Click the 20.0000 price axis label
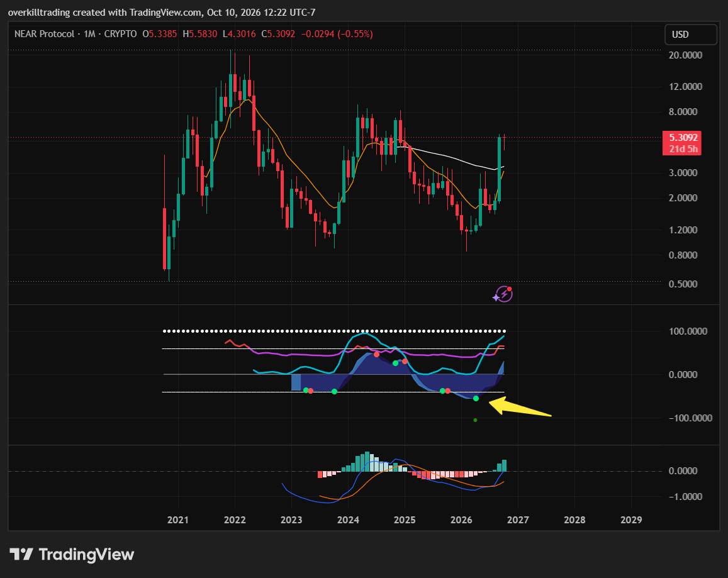This screenshot has height=578, width=728. (x=685, y=55)
